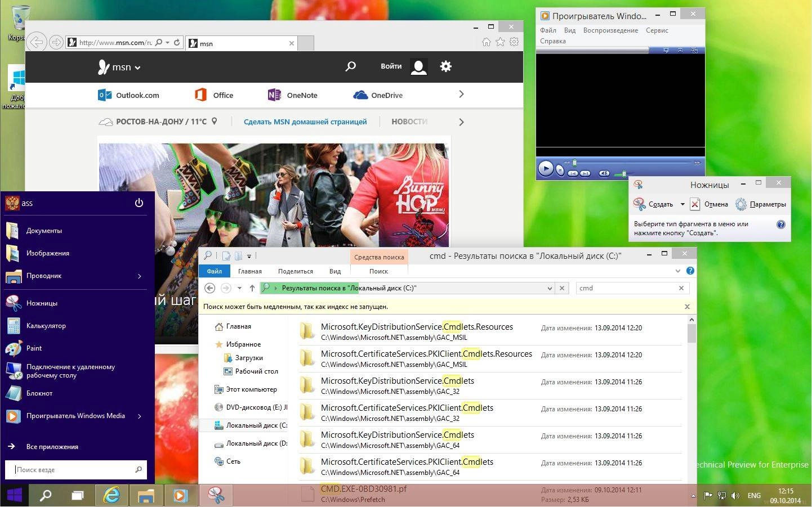Switch to Поделиться ribbon tab
Image resolution: width=812 pixels, height=507 pixels.
[295, 271]
